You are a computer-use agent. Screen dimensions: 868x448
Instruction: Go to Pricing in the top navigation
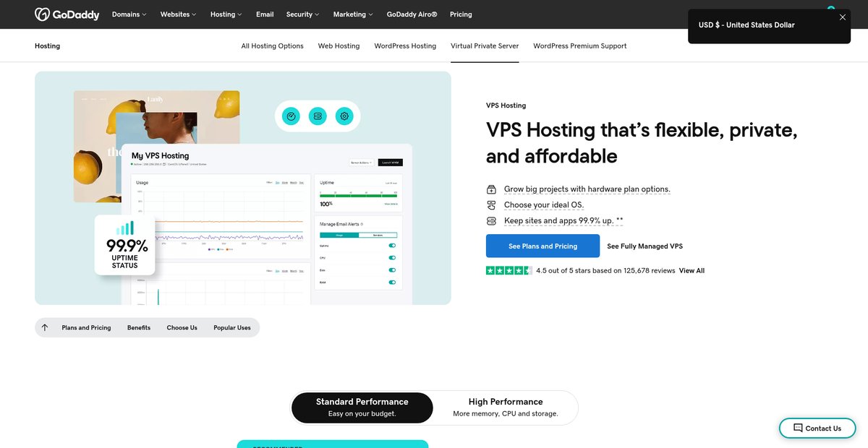point(461,14)
